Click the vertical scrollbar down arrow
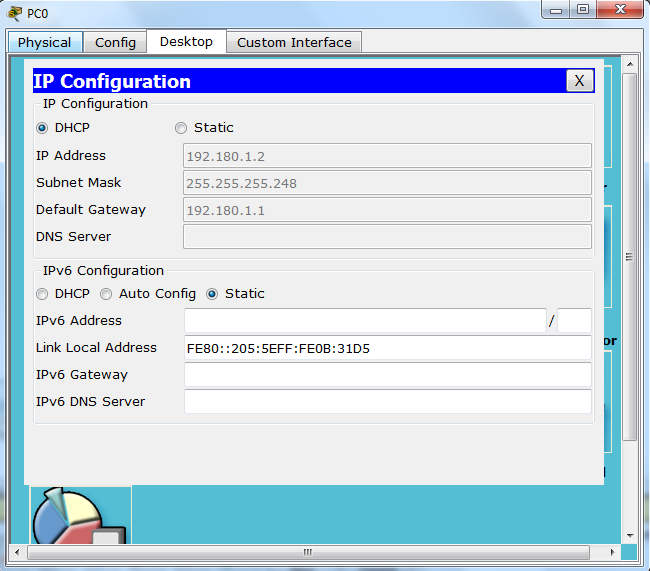The width and height of the screenshot is (650, 571). click(630, 535)
